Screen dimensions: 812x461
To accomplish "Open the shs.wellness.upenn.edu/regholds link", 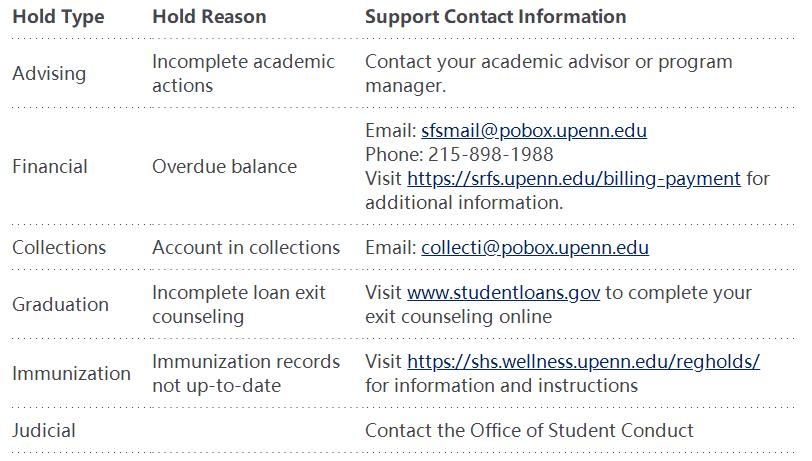I will (x=584, y=362).
